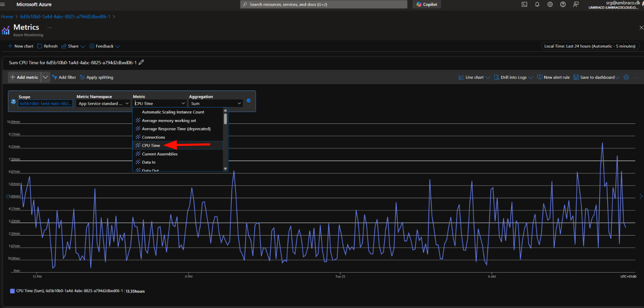Open chart settings gear next to Save to dashboard
This screenshot has height=308, width=644.
(x=626, y=77)
